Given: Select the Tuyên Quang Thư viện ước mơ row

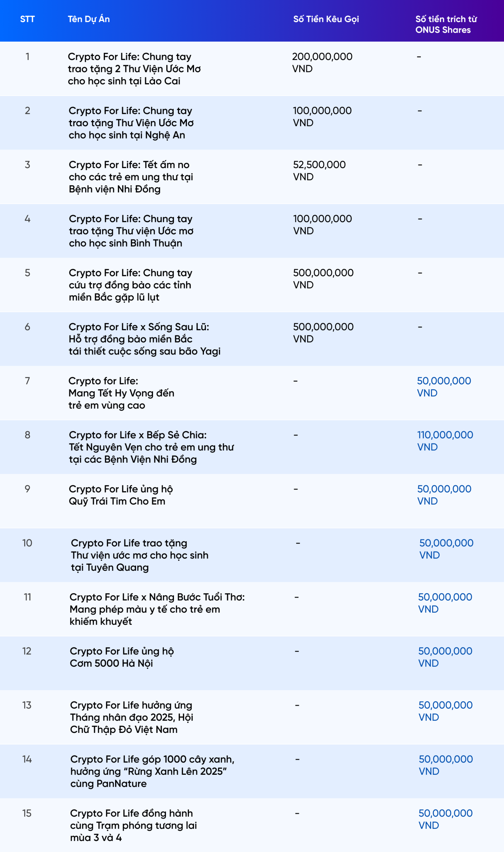Looking at the screenshot, I should pos(252,555).
